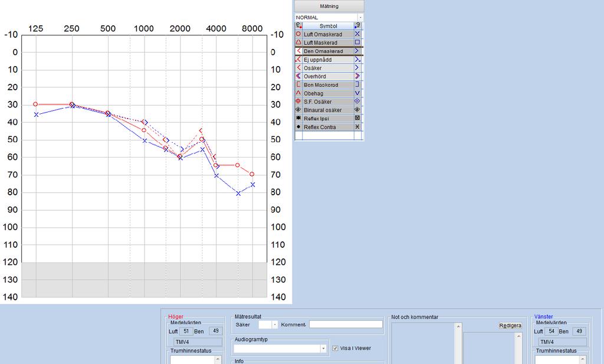604x364 pixels.
Task: Click the Höger Ben average field showing 49
Action: [216, 331]
